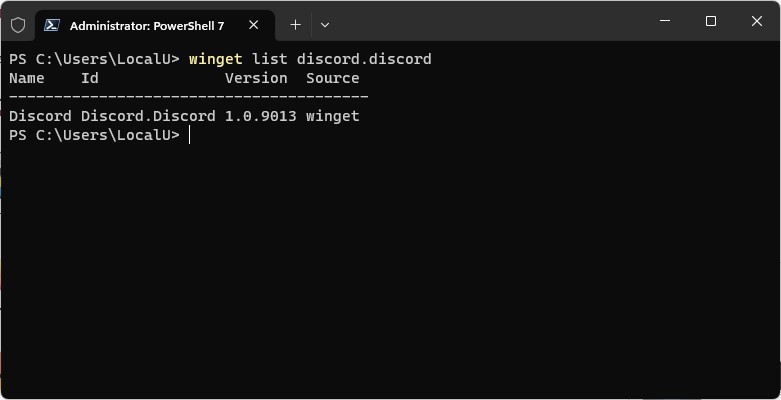Click the administrator shield icon

pyautogui.click(x=17, y=24)
